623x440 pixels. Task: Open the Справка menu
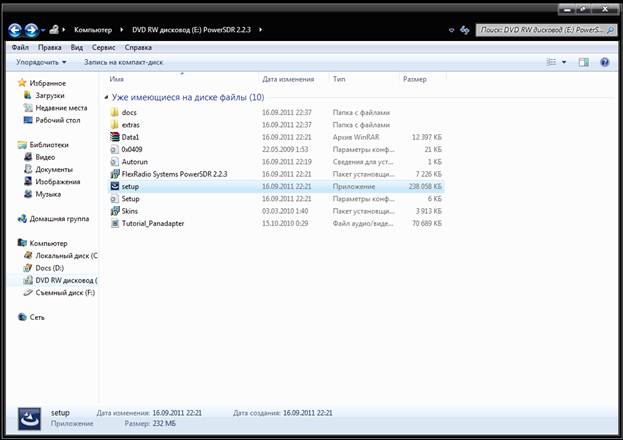click(x=138, y=47)
